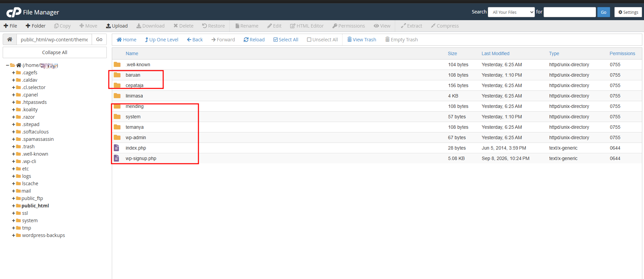Click the Forward navigation link
Viewport: 644px width, 279px height.
click(x=223, y=40)
